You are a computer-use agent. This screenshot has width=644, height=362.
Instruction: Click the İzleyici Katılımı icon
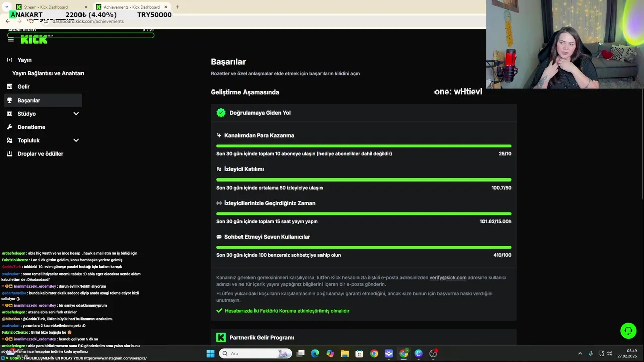219,169
